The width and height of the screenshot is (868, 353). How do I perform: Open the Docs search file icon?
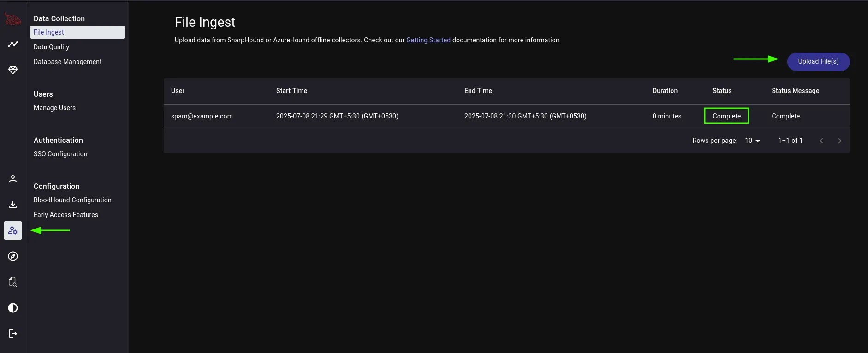(13, 282)
